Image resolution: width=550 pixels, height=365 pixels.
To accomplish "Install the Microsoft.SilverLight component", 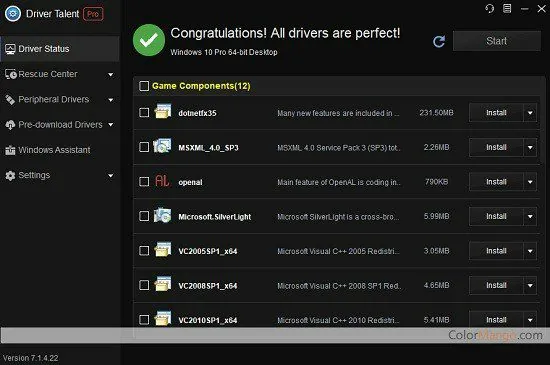I will pos(496,216).
